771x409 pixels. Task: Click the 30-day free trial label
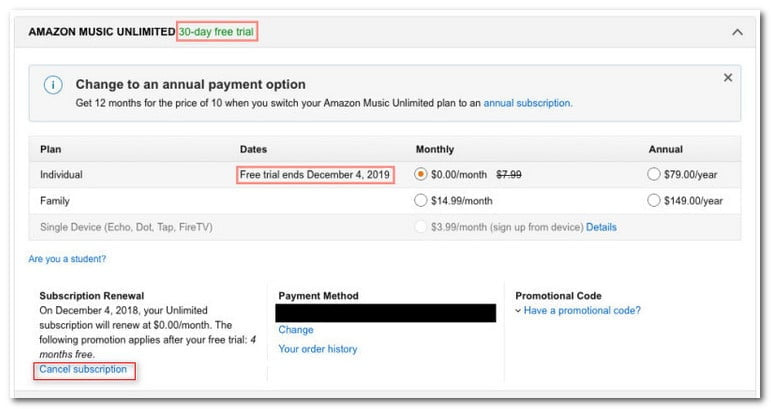(216, 32)
